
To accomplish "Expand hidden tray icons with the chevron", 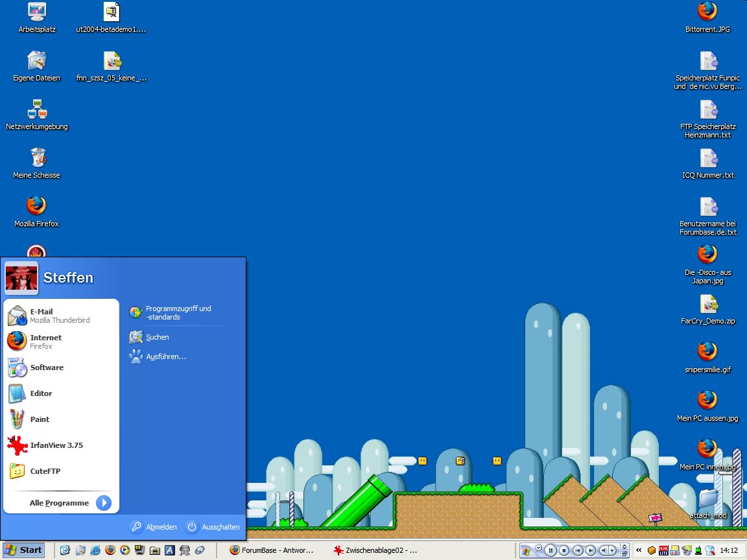I will [639, 550].
